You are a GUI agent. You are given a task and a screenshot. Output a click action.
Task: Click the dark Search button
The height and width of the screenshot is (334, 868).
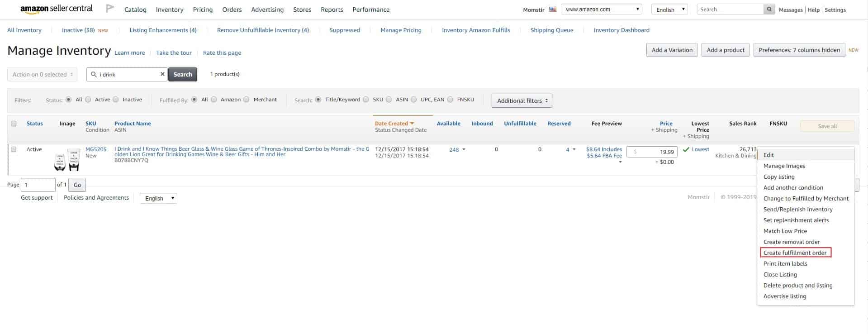(x=183, y=75)
